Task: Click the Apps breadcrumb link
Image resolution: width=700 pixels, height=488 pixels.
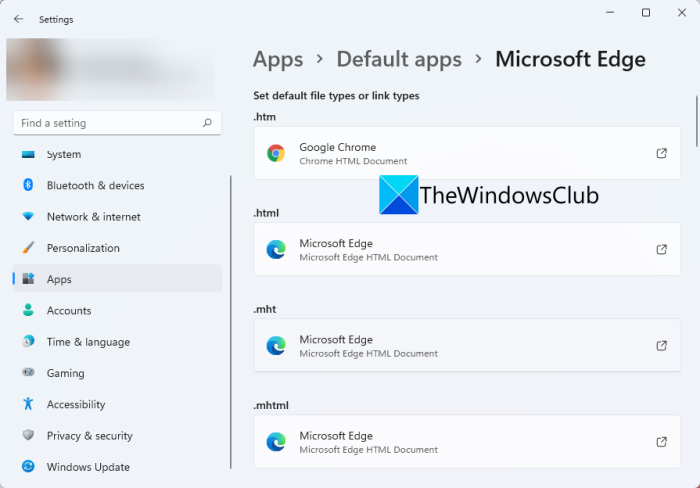Action: point(277,59)
